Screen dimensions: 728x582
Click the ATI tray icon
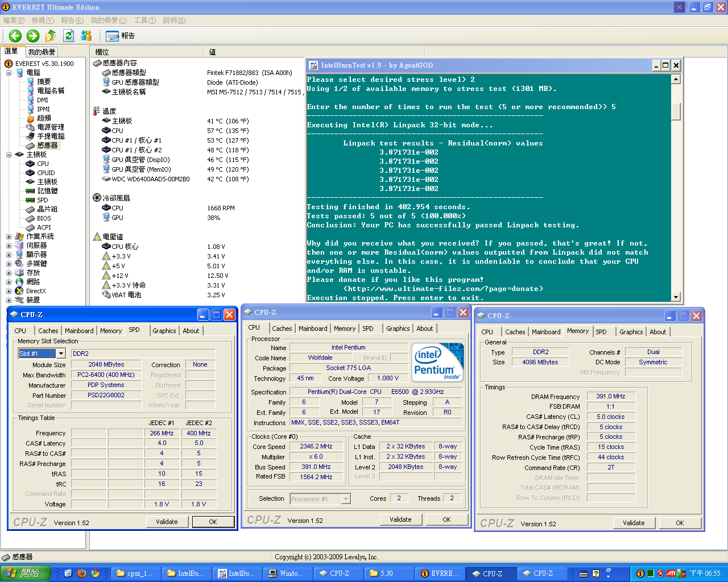[x=671, y=573]
